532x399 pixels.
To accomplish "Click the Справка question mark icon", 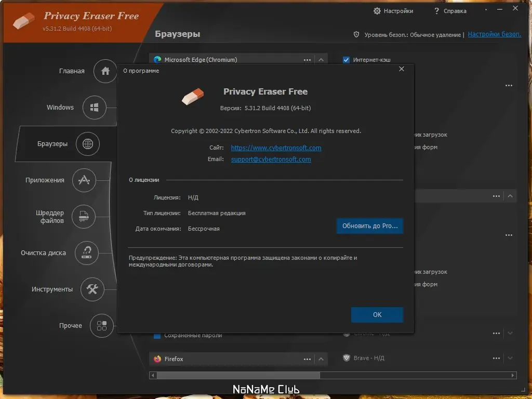I will click(436, 11).
